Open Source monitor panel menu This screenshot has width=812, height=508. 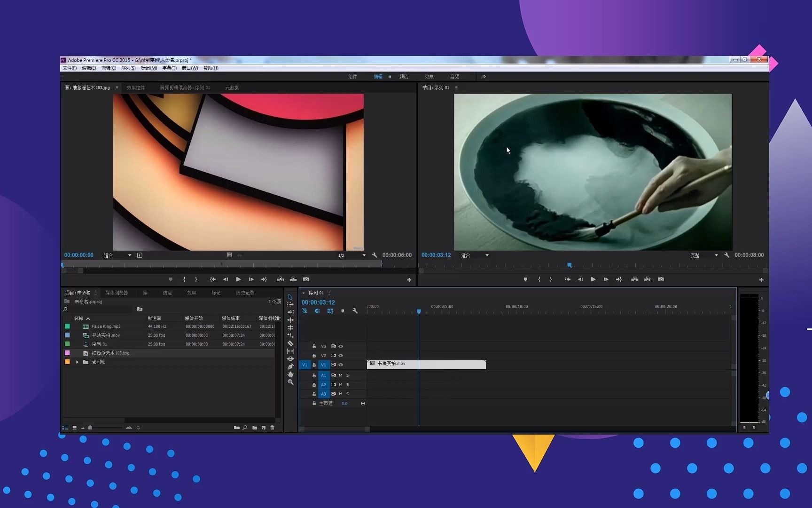coord(117,87)
